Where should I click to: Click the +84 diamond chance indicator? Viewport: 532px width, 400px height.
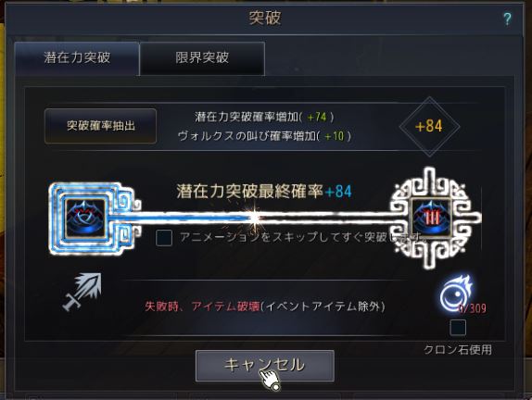[x=429, y=127]
